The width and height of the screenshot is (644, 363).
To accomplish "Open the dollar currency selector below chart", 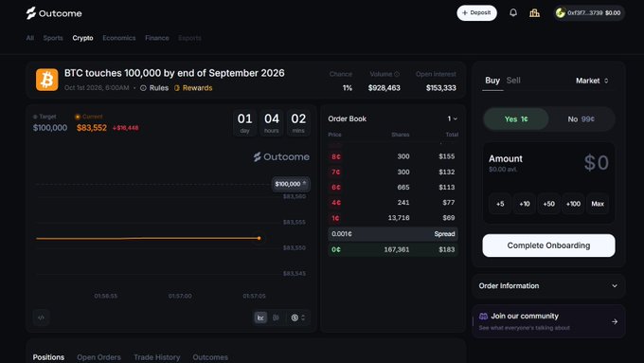I will [x=298, y=318].
